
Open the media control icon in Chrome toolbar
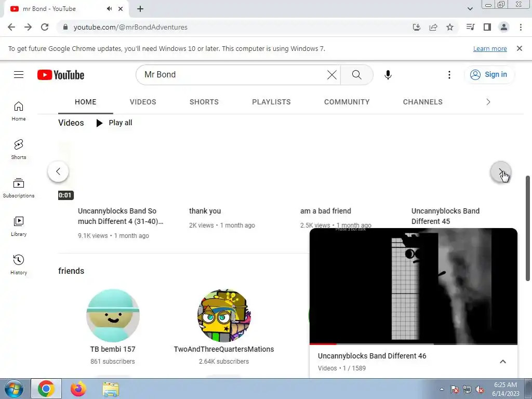pos(470,27)
